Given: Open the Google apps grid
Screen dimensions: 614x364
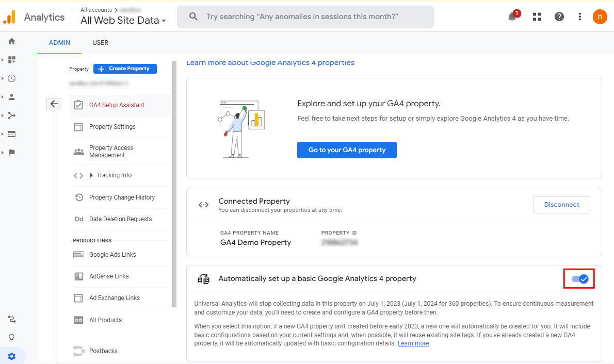Looking at the screenshot, I should [x=537, y=16].
